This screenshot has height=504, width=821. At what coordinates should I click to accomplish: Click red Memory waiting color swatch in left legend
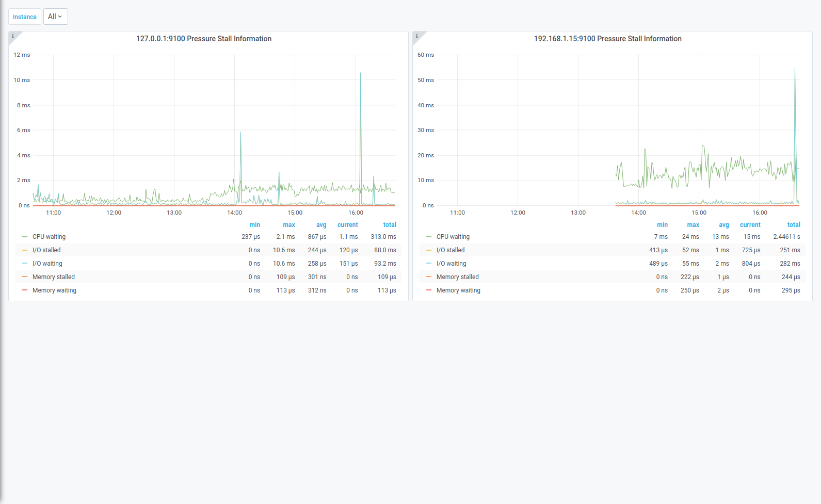(x=25, y=290)
